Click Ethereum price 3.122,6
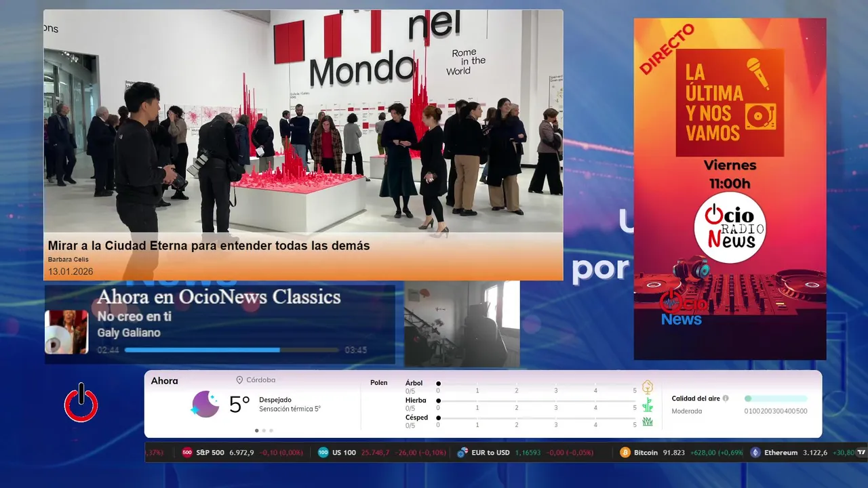The height and width of the screenshot is (488, 868). tap(815, 453)
